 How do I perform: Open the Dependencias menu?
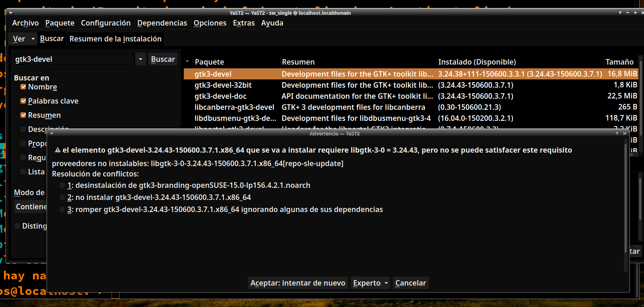[162, 23]
